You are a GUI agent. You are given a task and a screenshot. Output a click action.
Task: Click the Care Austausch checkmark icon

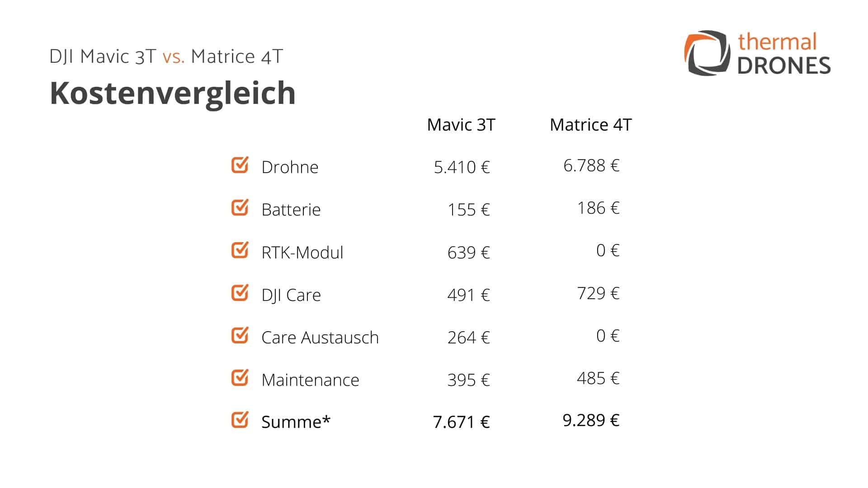click(240, 335)
